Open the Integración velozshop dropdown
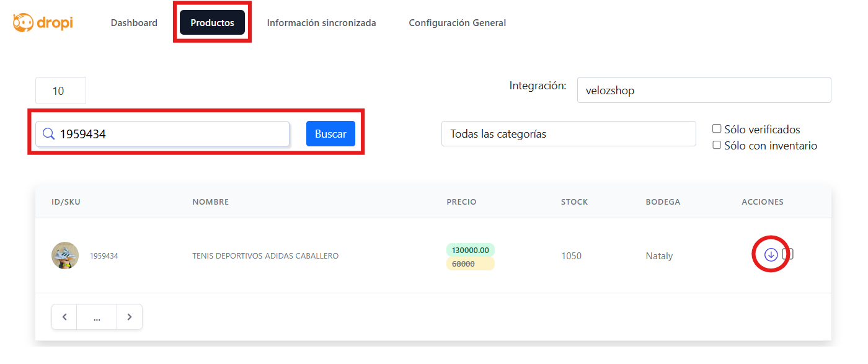Image resolution: width=868 pixels, height=364 pixels. pos(703,91)
